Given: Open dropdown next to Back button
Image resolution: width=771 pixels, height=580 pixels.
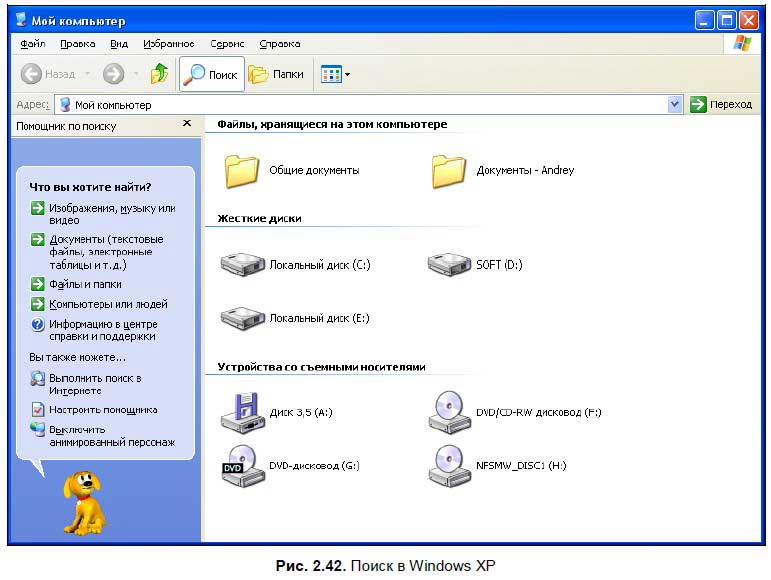Looking at the screenshot, I should [x=88, y=74].
